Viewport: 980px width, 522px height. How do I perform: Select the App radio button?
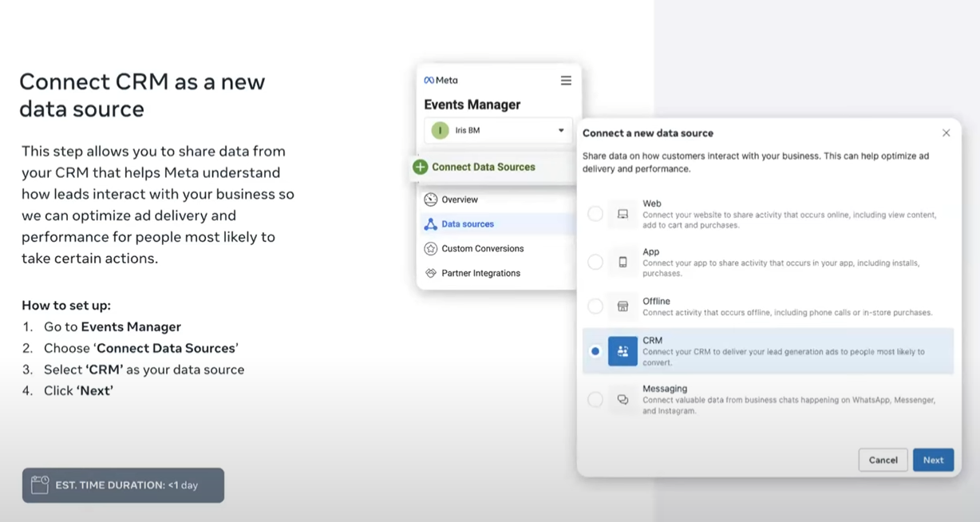pos(595,262)
